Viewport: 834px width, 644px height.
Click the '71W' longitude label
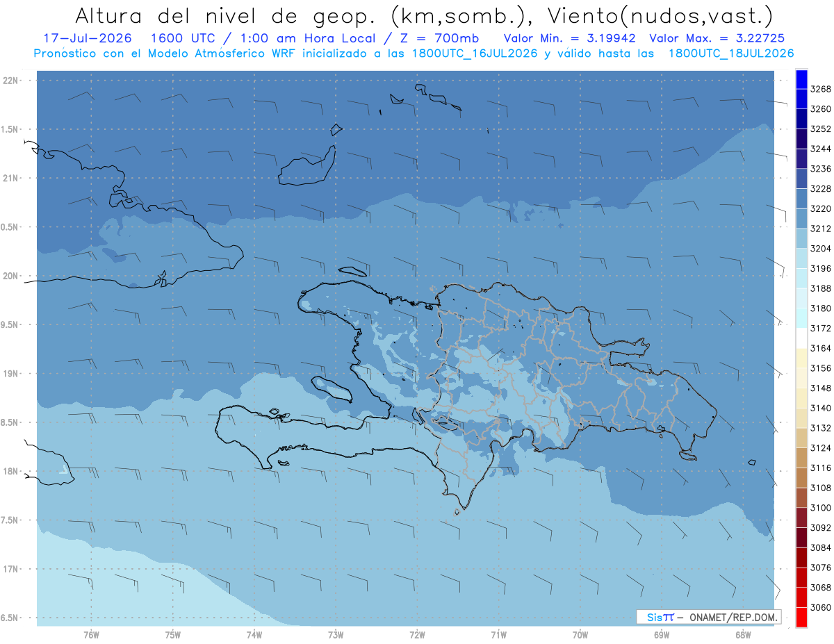pos(498,634)
